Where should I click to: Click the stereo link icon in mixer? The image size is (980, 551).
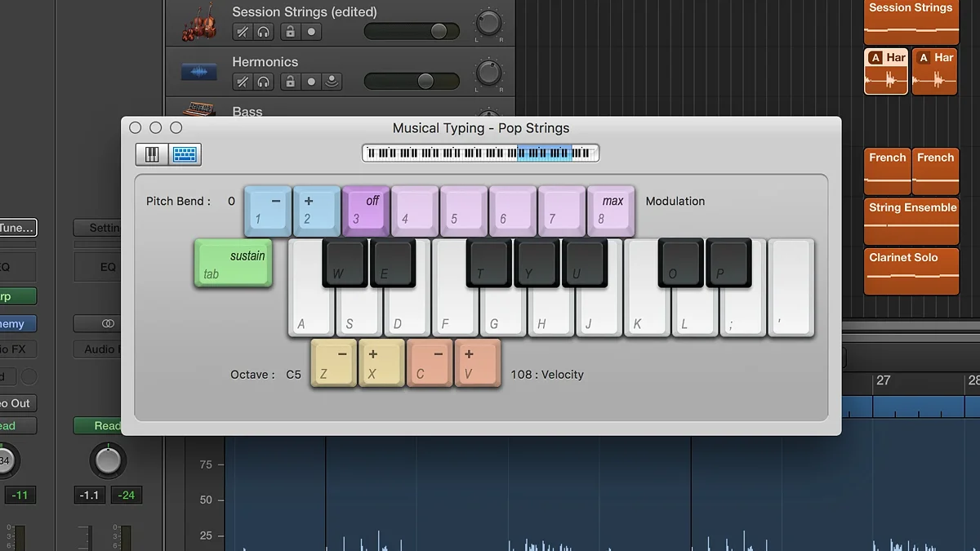[x=109, y=324]
